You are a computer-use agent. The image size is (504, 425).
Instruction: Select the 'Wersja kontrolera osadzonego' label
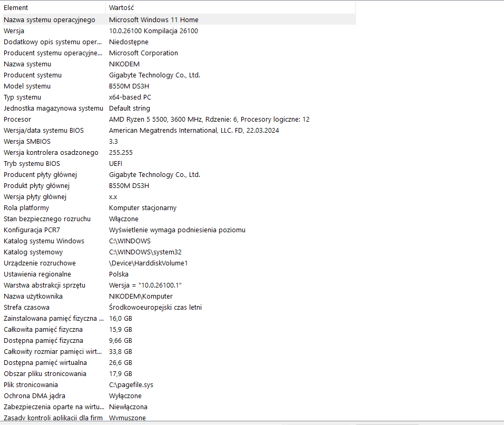[51, 153]
